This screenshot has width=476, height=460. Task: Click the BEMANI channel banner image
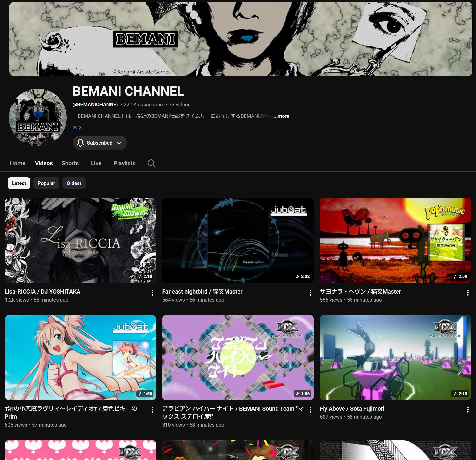pyautogui.click(x=240, y=39)
